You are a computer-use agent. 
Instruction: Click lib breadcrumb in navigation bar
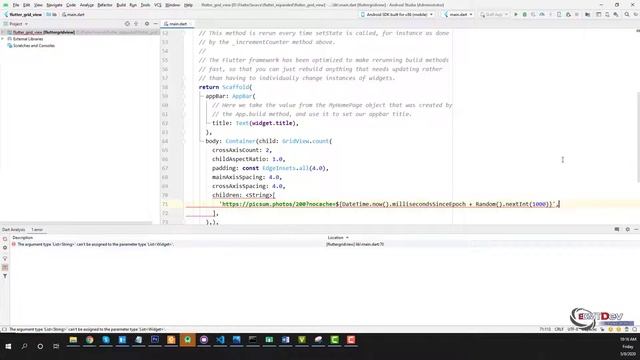pos(52,14)
